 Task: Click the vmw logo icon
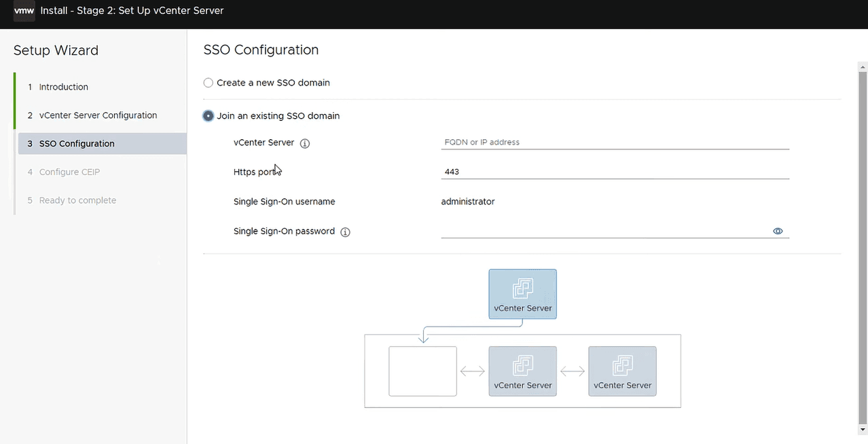click(24, 11)
